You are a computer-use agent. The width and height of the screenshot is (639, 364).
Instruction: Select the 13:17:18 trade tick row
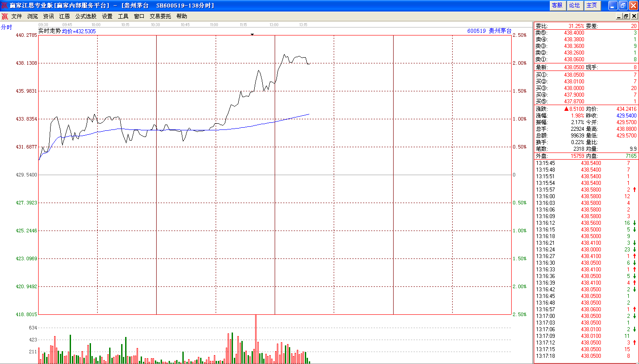coord(586,356)
